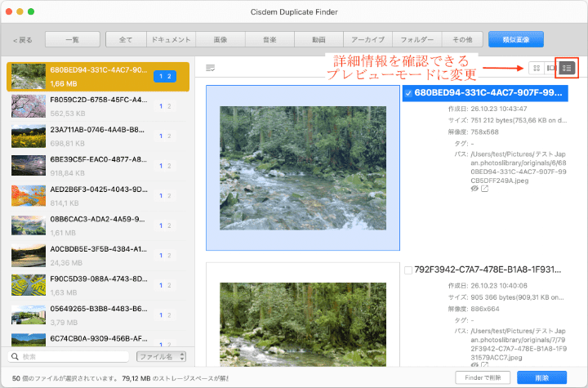The height and width of the screenshot is (388, 588).
Task: Click the 作成日 26.10.23 10:43:47 value
Action: [x=499, y=109]
